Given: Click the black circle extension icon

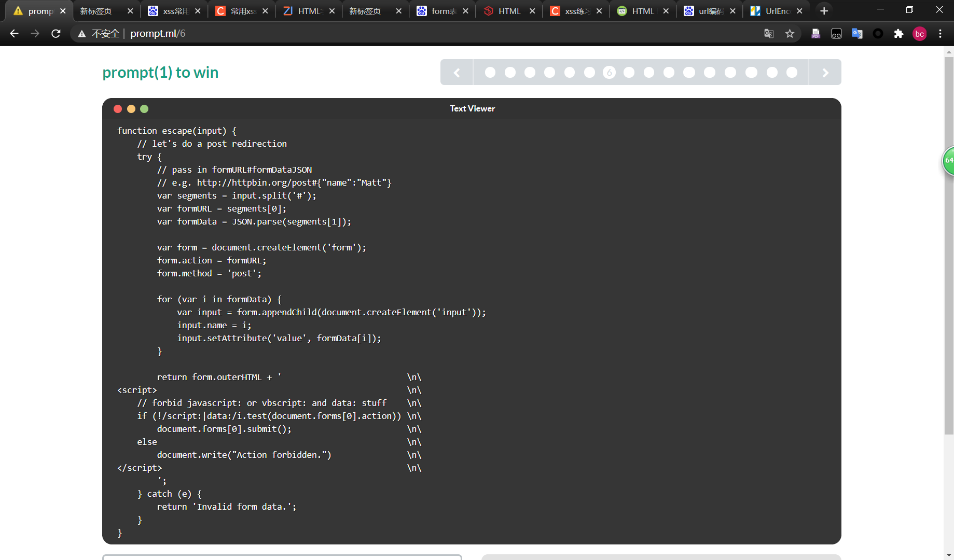Looking at the screenshot, I should coord(878,34).
